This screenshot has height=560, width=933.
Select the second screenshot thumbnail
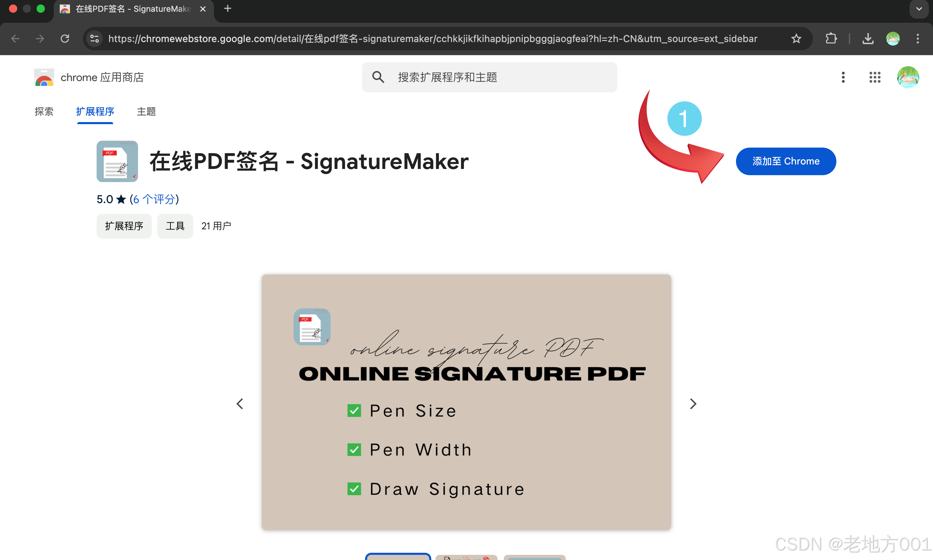[x=466, y=557]
